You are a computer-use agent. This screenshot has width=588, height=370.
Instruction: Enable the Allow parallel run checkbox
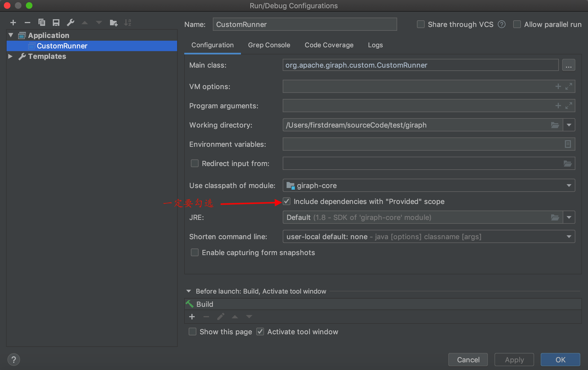pos(517,24)
